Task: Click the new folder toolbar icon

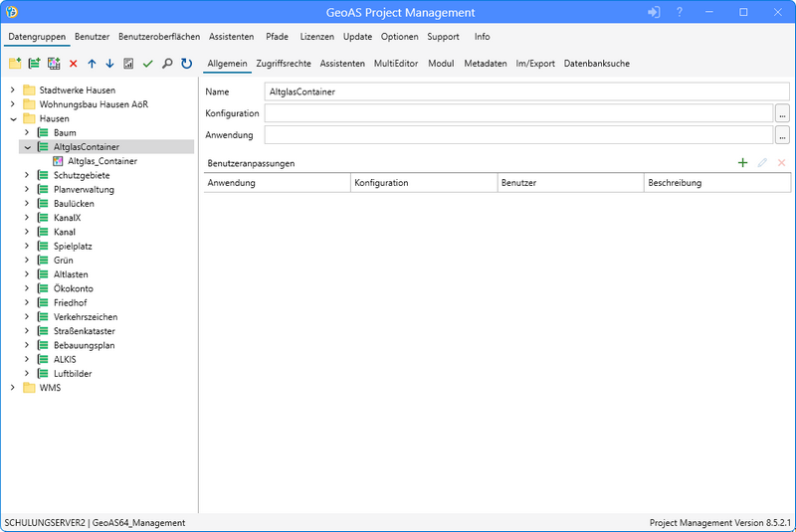Action: tap(15, 64)
